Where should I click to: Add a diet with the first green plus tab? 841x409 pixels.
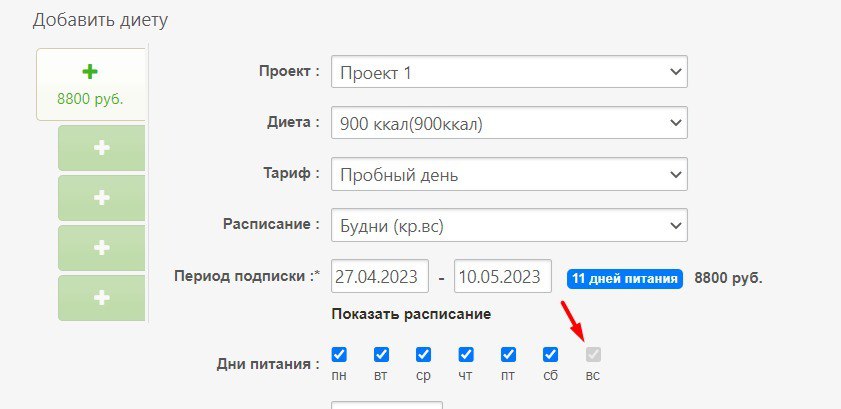coord(101,148)
